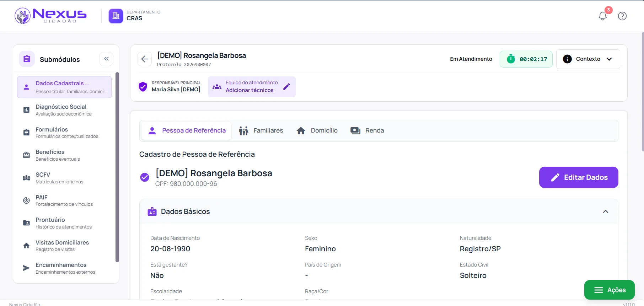Open Diagnóstico Social submodule

tap(64, 110)
